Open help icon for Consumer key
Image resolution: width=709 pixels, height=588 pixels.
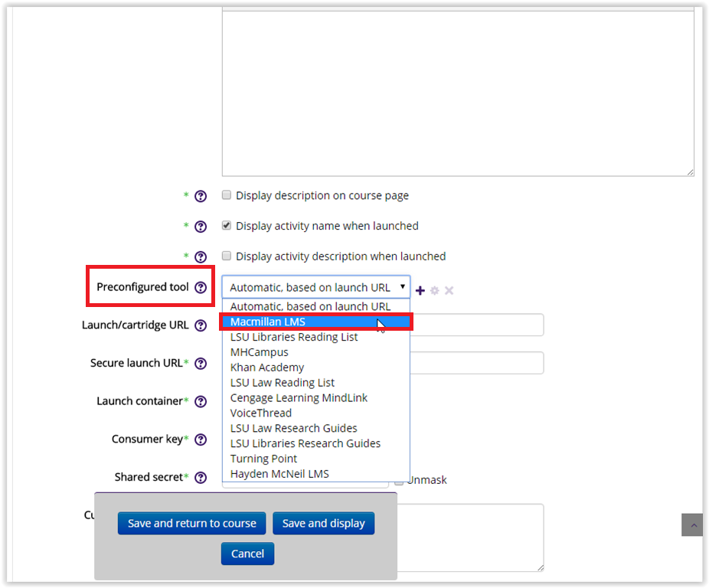201,439
